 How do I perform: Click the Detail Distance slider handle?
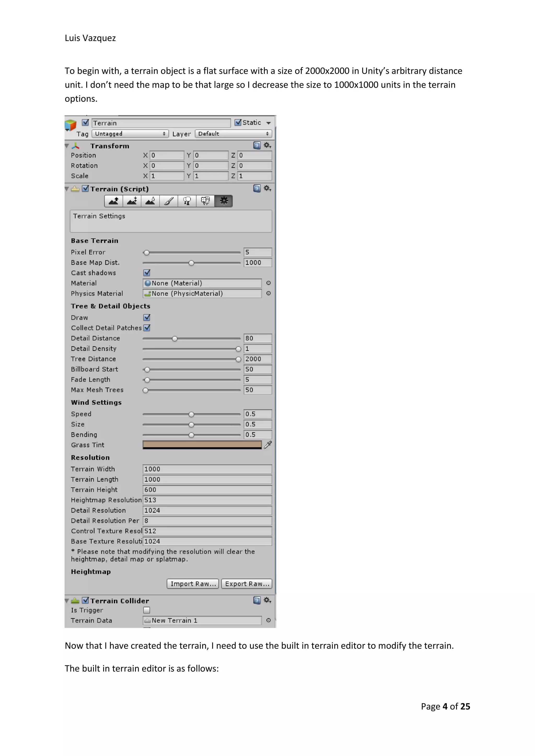pos(175,339)
